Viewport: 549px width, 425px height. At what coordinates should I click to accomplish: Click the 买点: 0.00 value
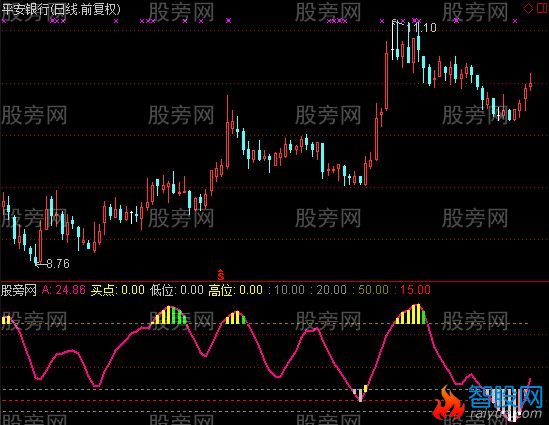(x=117, y=290)
